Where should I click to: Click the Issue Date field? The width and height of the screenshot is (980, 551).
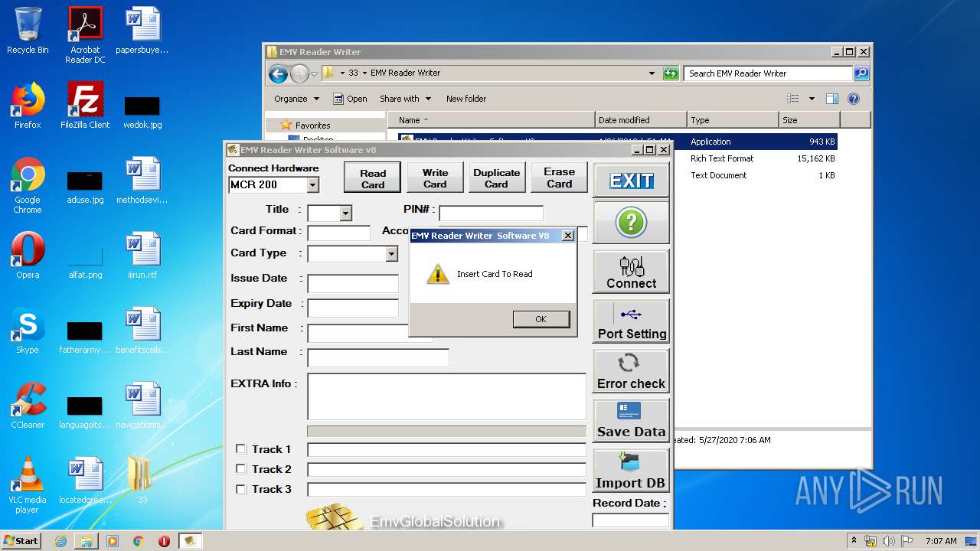point(353,283)
